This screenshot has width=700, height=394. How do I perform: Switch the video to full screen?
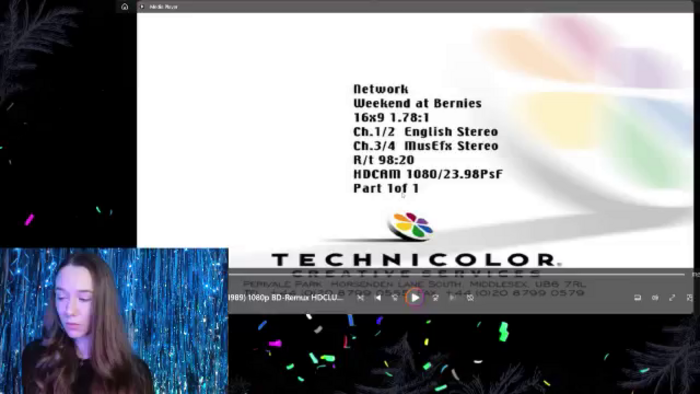tap(672, 298)
